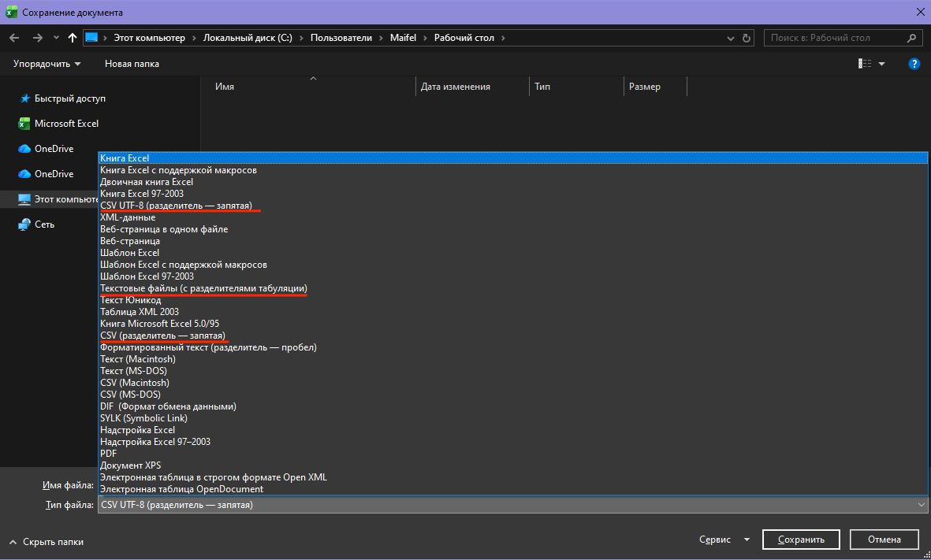Choose Книга Excel file type
The height and width of the screenshot is (560, 931).
click(512, 158)
